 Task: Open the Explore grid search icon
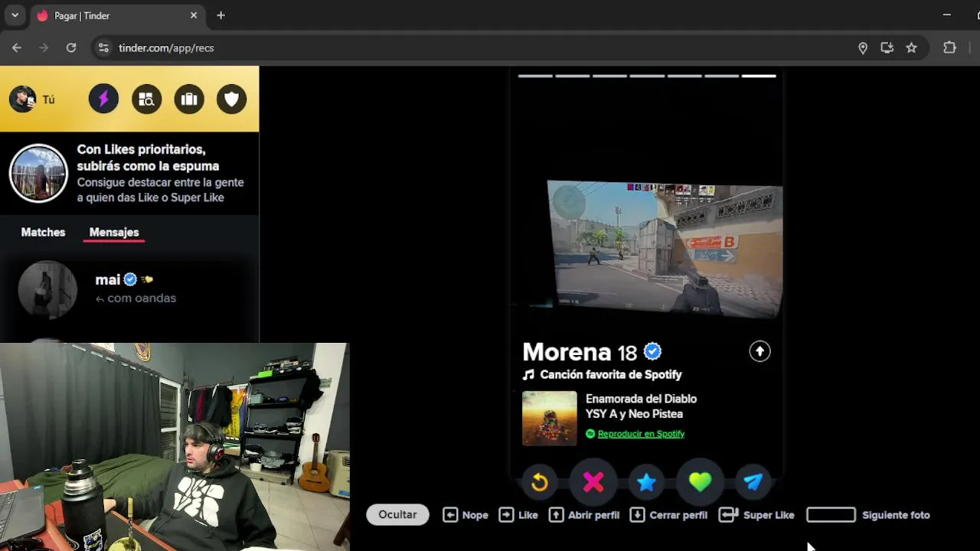[146, 99]
